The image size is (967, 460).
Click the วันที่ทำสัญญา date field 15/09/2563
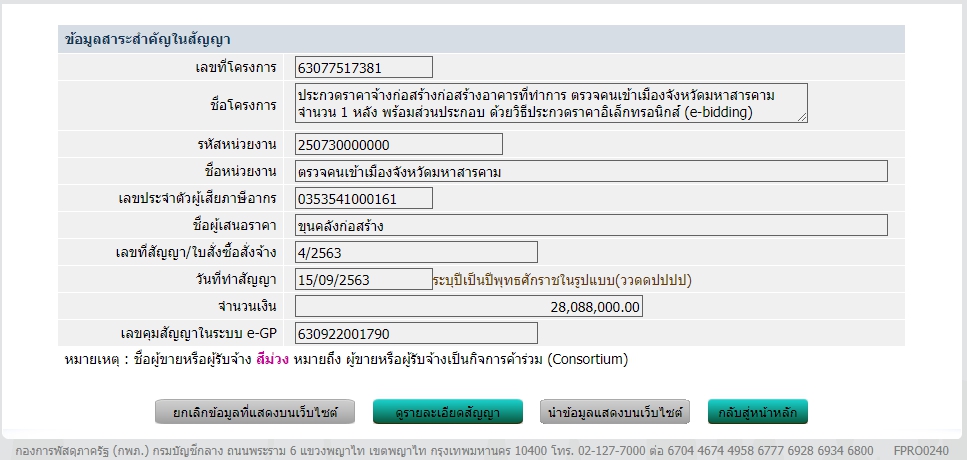pyautogui.click(x=364, y=279)
